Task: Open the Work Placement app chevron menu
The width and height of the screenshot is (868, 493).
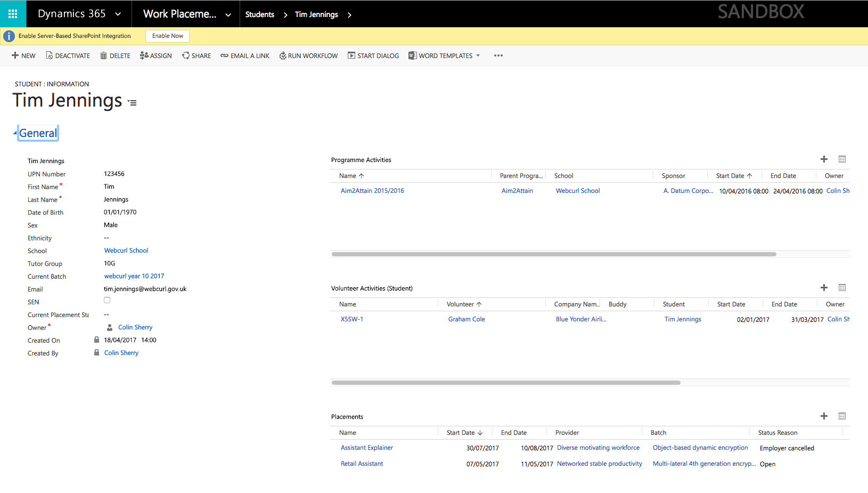Action: (x=228, y=14)
